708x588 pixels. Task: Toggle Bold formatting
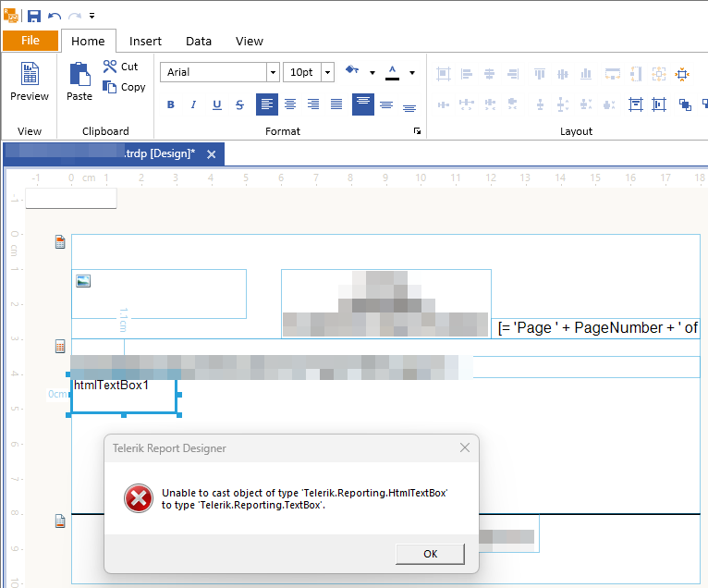171,104
